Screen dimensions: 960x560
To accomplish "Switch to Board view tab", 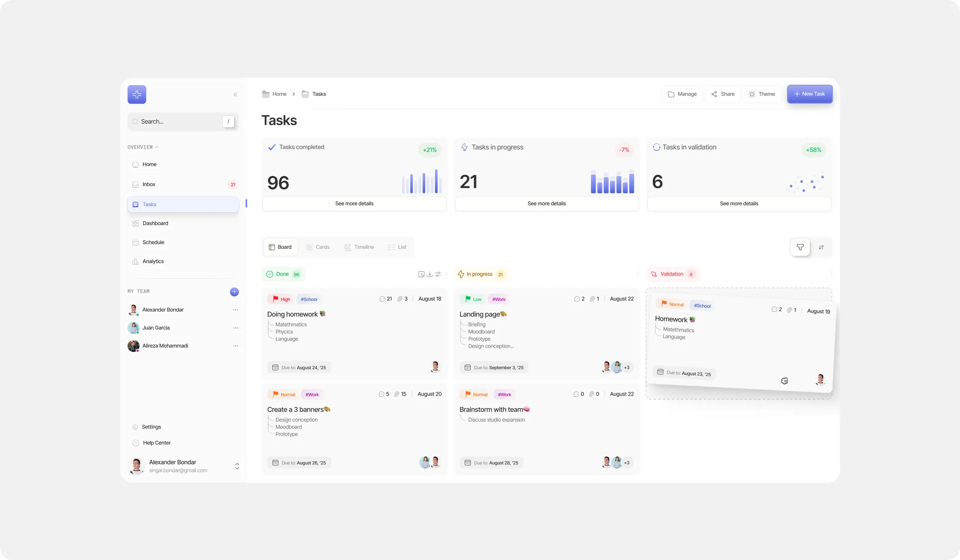I will tap(280, 247).
